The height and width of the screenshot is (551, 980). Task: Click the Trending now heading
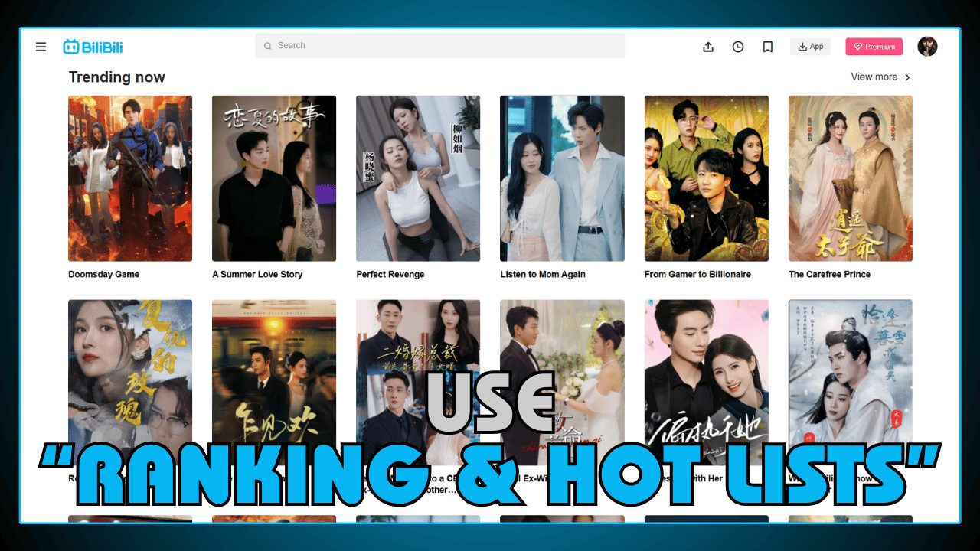click(x=116, y=77)
